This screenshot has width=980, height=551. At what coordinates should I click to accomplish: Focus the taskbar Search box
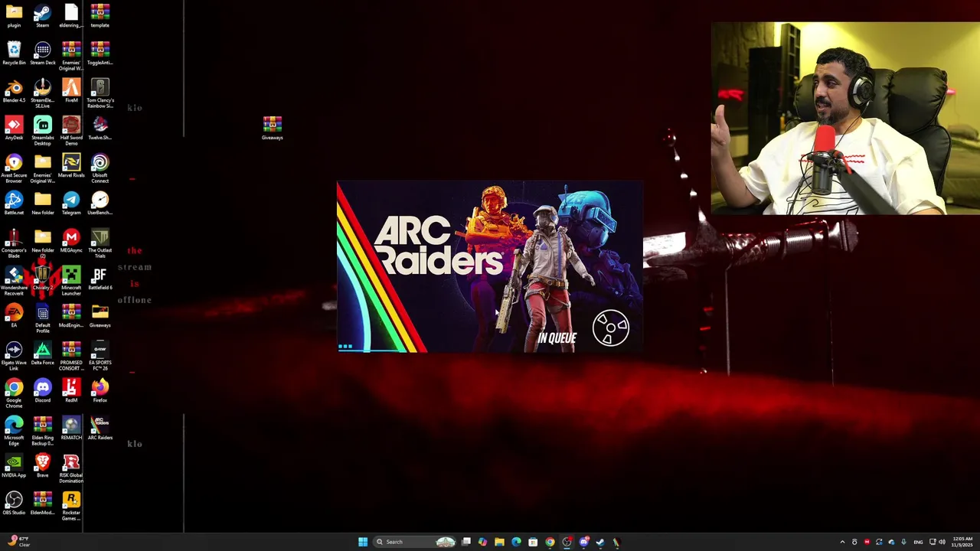tap(416, 542)
